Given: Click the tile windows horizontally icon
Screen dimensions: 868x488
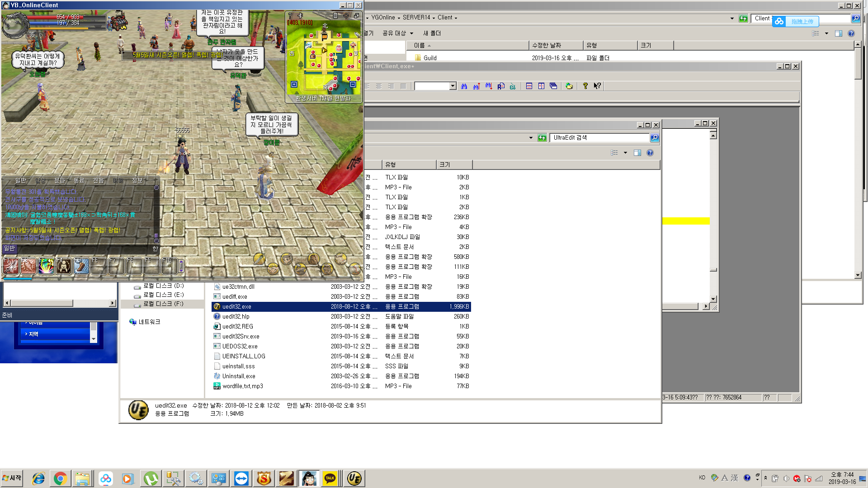Looking at the screenshot, I should pyautogui.click(x=529, y=86).
